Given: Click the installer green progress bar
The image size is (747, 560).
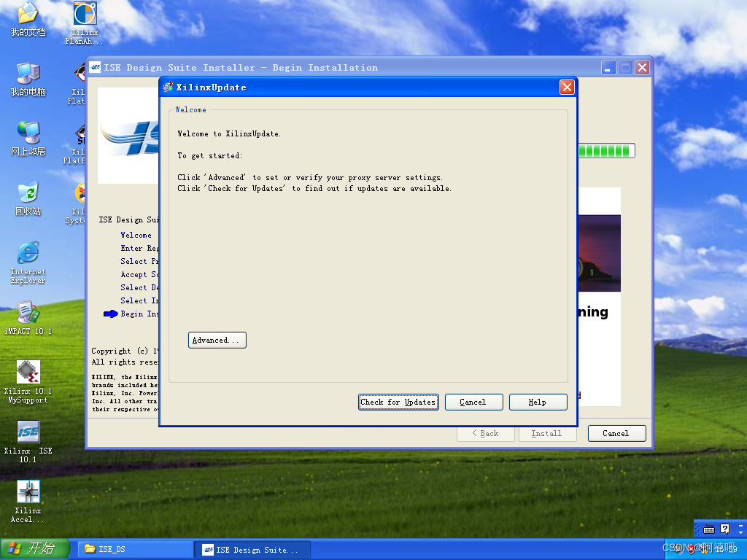Looking at the screenshot, I should pos(606,151).
